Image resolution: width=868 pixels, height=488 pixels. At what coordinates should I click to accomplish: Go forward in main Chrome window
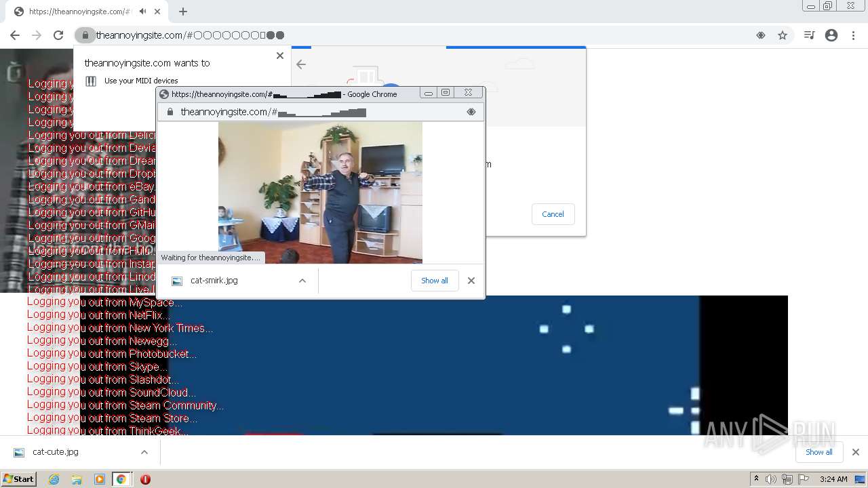click(x=37, y=35)
